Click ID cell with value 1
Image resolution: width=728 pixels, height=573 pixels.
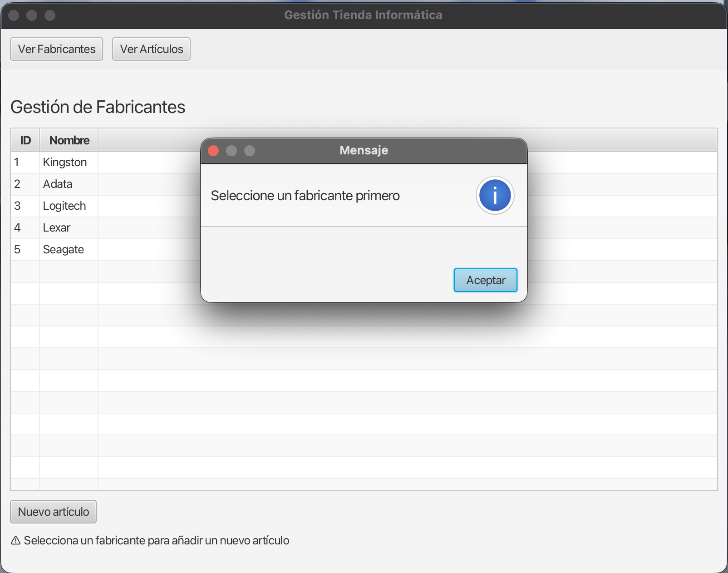pyautogui.click(x=25, y=163)
